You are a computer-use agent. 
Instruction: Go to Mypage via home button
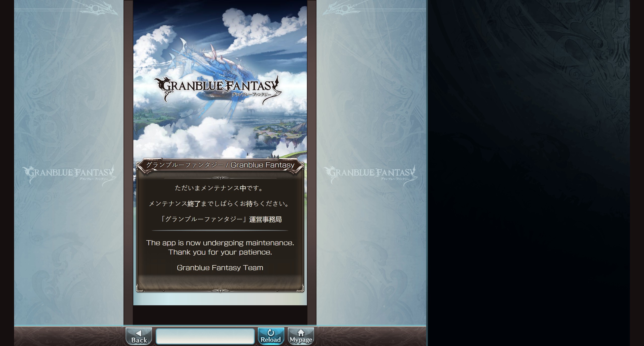(301, 336)
